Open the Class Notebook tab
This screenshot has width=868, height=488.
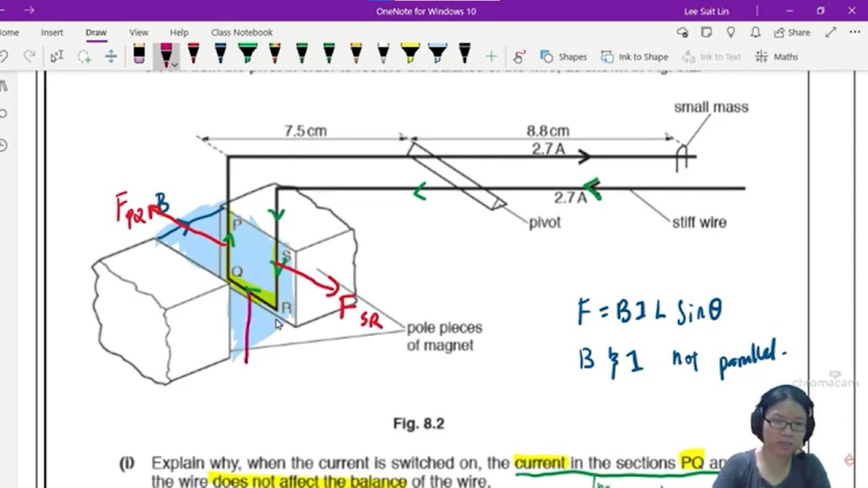[241, 32]
